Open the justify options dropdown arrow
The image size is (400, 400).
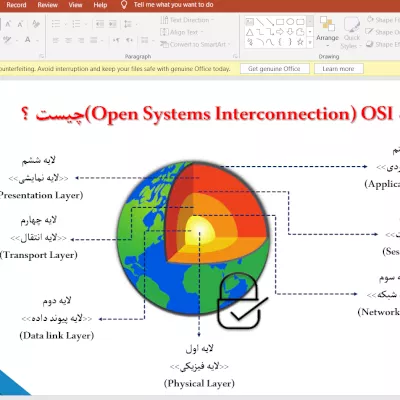pos(102,40)
